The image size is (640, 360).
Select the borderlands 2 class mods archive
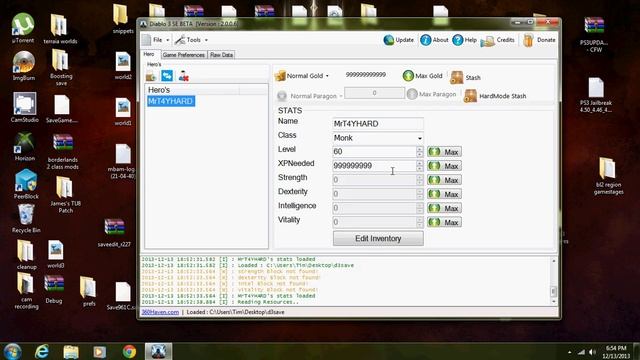pyautogui.click(x=62, y=152)
